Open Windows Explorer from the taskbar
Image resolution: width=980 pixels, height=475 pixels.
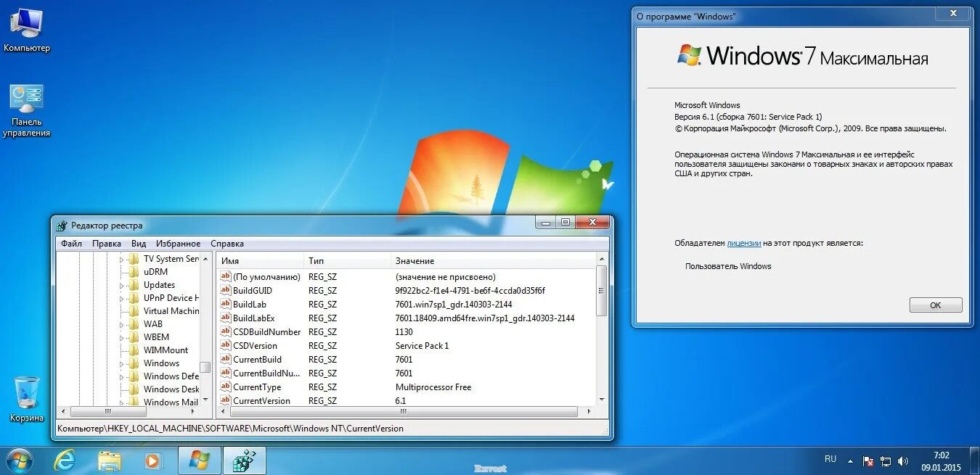pyautogui.click(x=110, y=460)
